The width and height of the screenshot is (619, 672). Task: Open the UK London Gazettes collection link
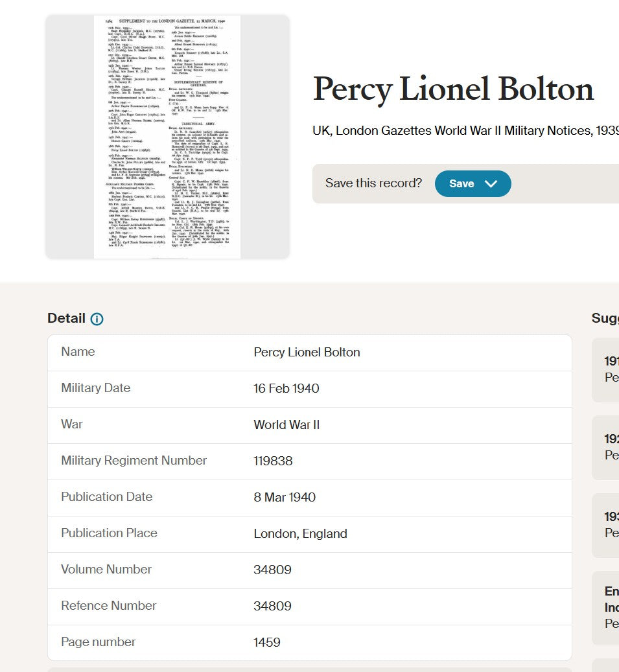pos(465,130)
